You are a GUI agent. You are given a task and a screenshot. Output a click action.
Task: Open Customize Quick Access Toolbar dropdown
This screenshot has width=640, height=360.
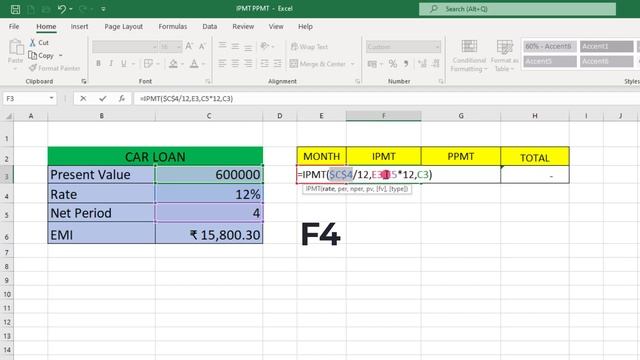click(103, 9)
